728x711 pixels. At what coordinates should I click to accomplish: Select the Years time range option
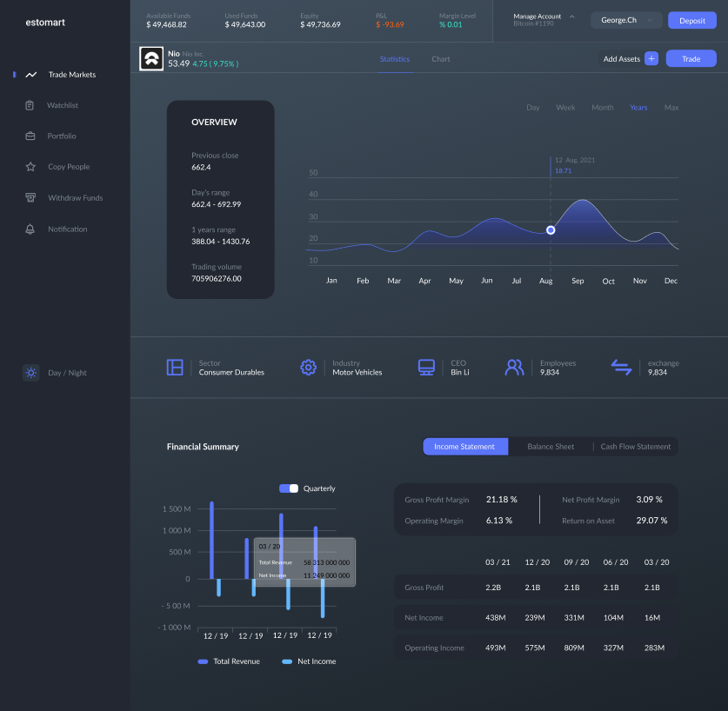point(638,108)
